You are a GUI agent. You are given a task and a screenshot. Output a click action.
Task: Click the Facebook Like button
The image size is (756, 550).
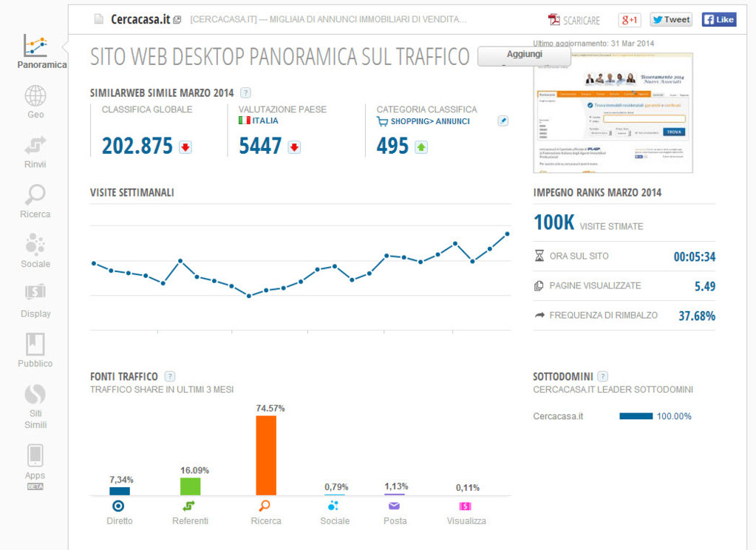pyautogui.click(x=718, y=20)
